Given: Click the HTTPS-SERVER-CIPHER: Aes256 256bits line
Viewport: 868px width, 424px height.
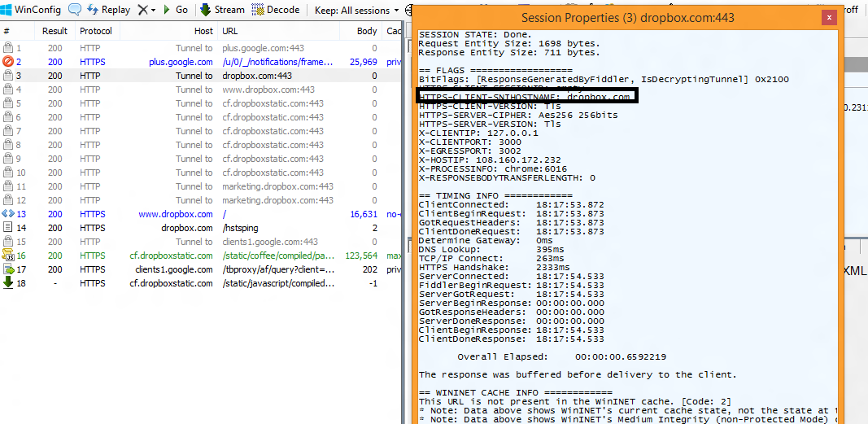Looking at the screenshot, I should click(518, 115).
